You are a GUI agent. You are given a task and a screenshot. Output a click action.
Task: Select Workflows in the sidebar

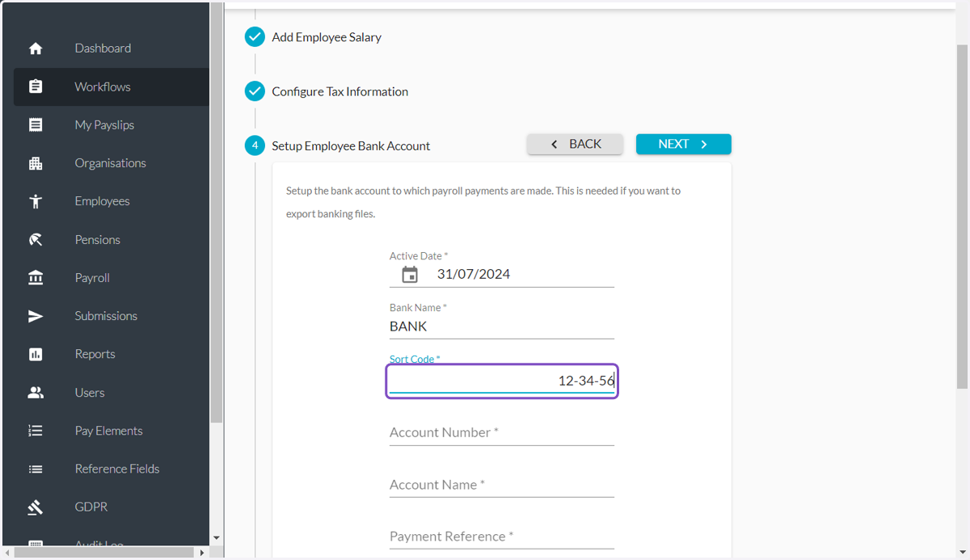coord(112,86)
